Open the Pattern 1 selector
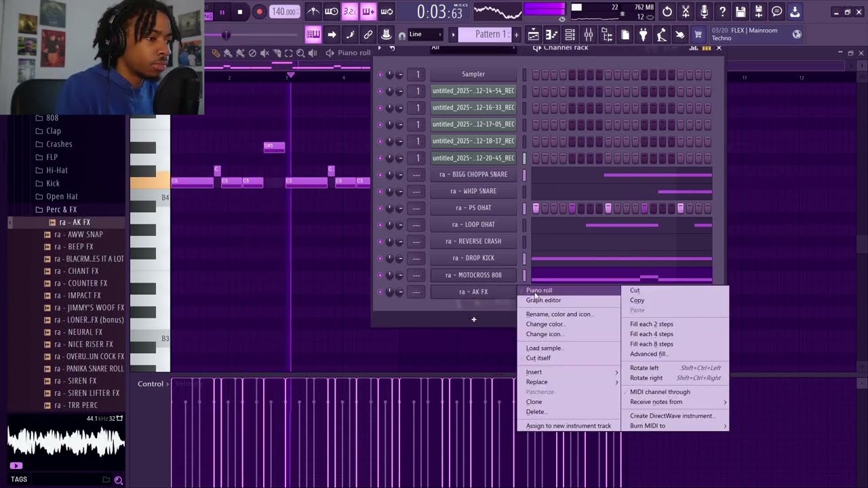Viewport: 868px width, 488px height. click(x=486, y=35)
